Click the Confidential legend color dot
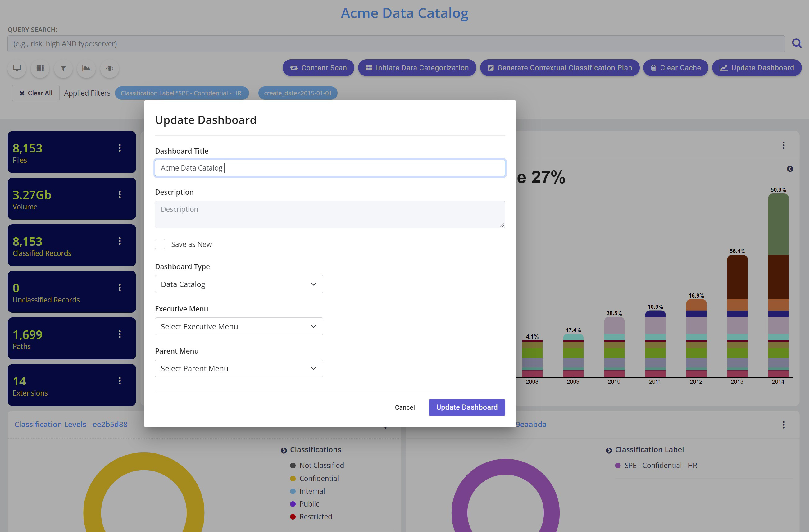809x532 pixels. [x=293, y=478]
